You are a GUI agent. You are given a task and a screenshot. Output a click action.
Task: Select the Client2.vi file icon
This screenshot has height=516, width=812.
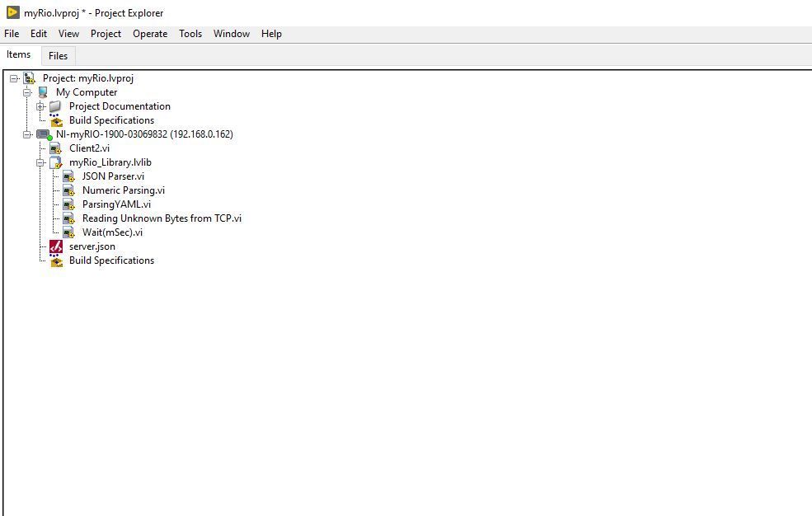[x=55, y=148]
